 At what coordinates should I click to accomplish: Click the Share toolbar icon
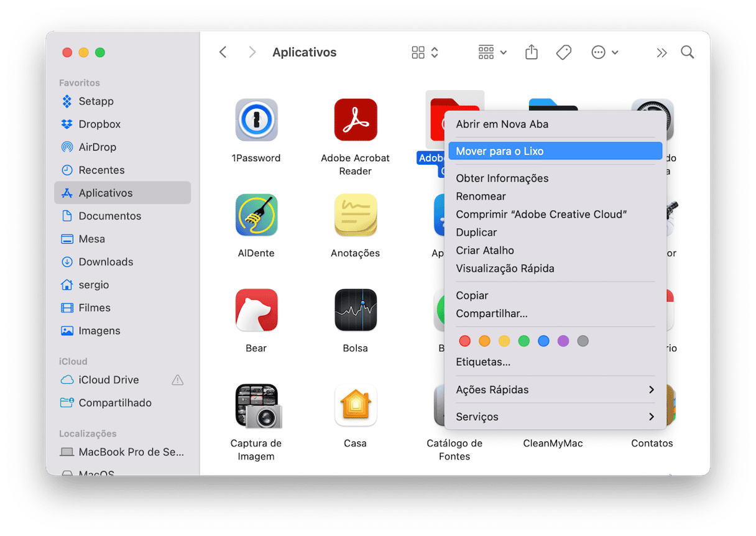click(531, 53)
